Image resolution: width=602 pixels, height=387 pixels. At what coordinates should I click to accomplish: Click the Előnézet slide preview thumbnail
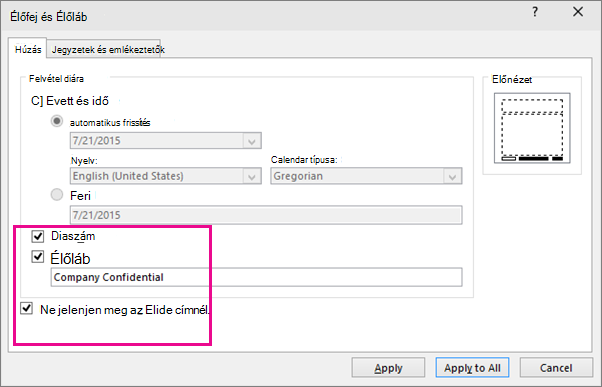[x=532, y=128]
